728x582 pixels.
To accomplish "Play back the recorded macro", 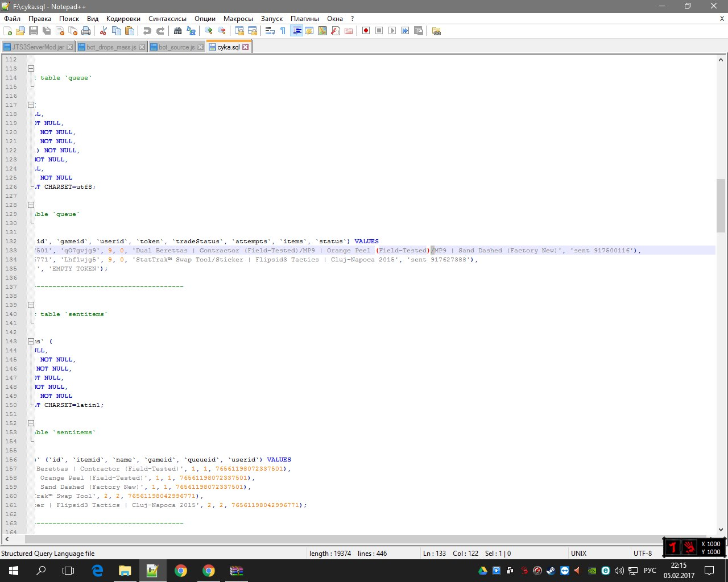I will point(392,31).
